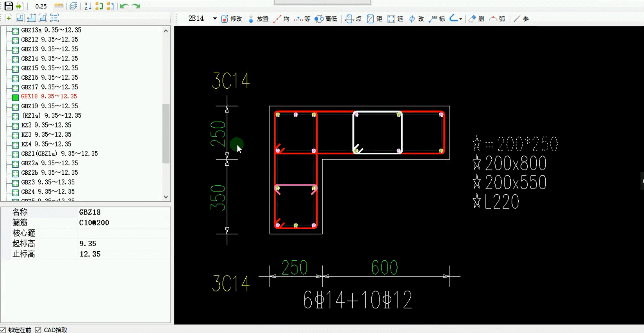This screenshot has width=644, height=333.
Task: Toggle the 锁定在前 checkbox
Action: 3,330
